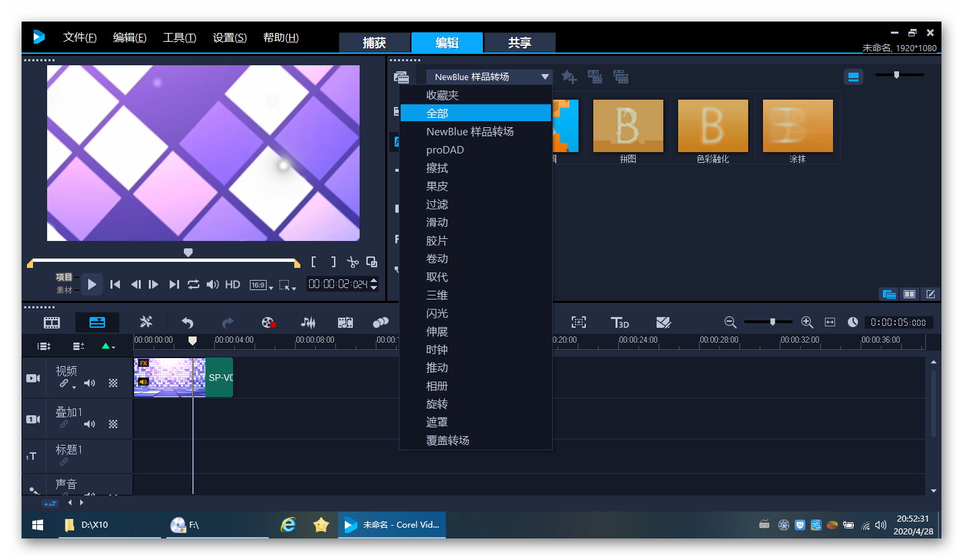Switch to Storyboard view
This screenshot has width=963, height=560.
pos(52,322)
